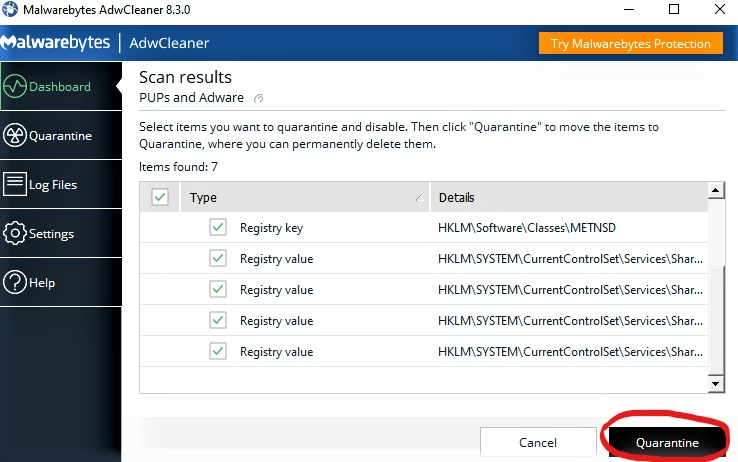
Task: Close the AdwCleaner window
Action: pyautogui.click(x=720, y=9)
